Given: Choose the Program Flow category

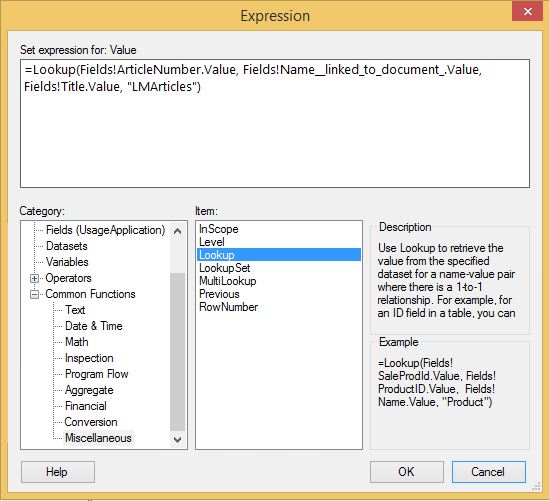Looking at the screenshot, I should click(97, 374).
